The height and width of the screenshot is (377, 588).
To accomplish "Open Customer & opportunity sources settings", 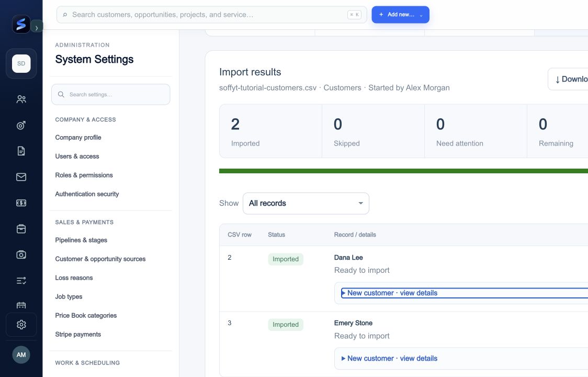I will pyautogui.click(x=100, y=259).
